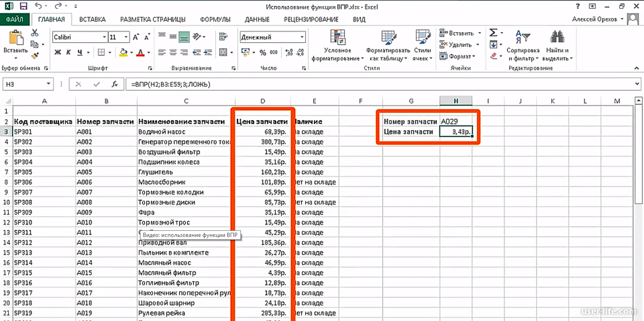The height and width of the screenshot is (321, 644).
Task: Apply the thousands separator 000 icon
Action: (273, 52)
